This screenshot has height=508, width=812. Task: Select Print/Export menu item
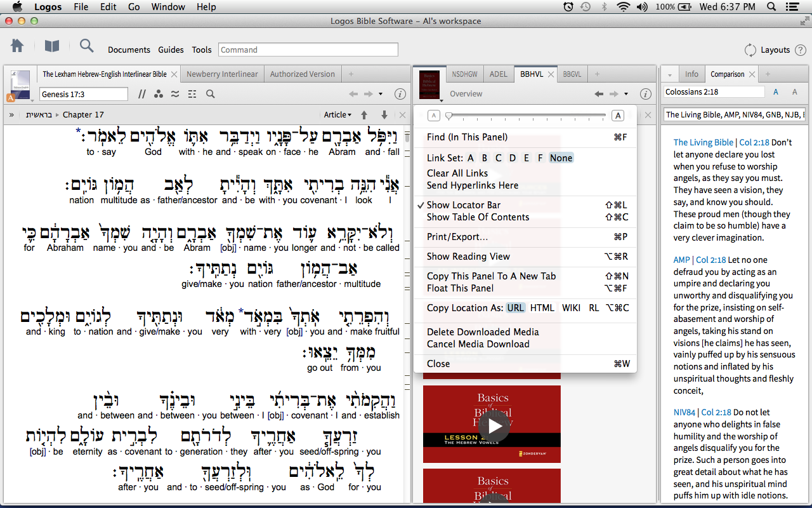525,237
